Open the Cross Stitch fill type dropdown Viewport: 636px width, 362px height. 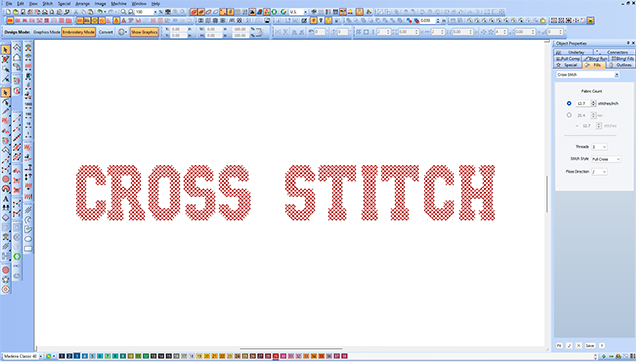tap(616, 75)
